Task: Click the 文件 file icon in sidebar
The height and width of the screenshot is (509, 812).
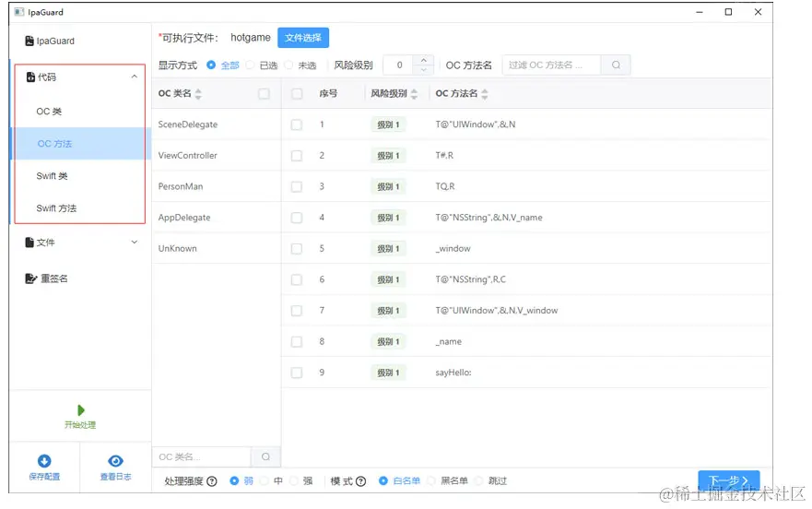Action: 29,243
